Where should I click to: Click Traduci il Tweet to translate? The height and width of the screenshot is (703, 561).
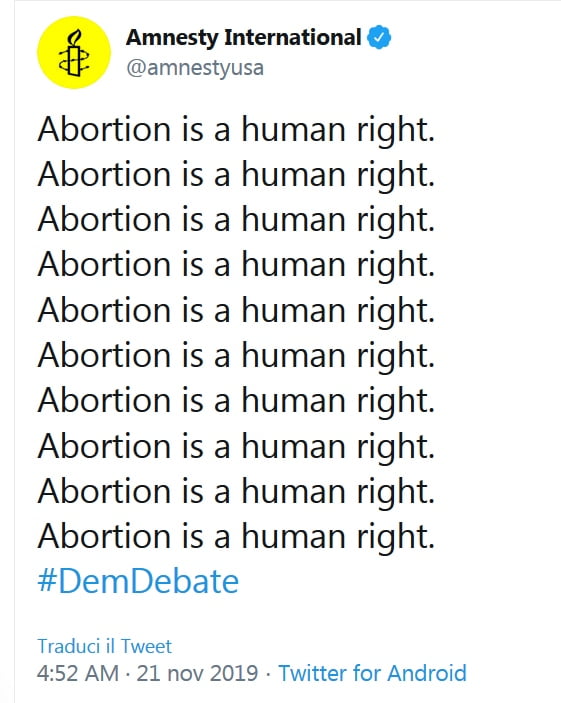coord(104,646)
